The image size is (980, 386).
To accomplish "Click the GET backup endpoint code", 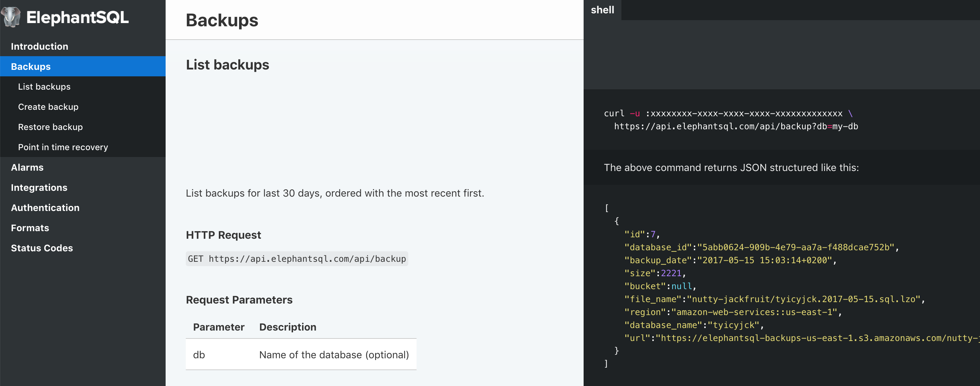I will (297, 259).
